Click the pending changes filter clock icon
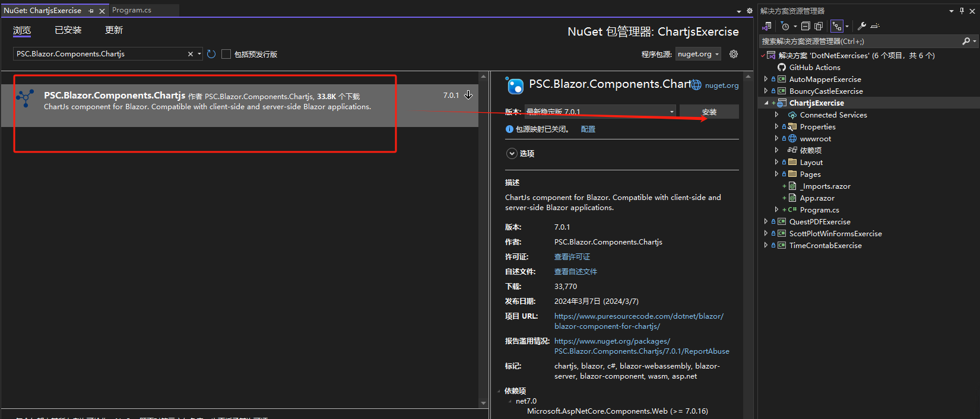This screenshot has height=419, width=980. 785,26
